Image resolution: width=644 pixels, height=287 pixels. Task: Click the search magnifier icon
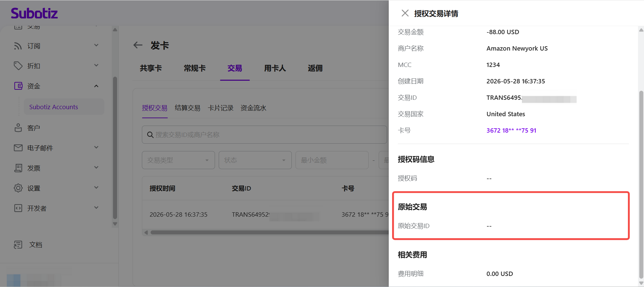coord(150,135)
